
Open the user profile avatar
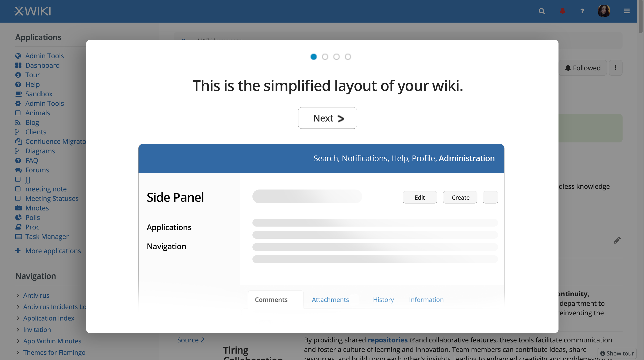(604, 11)
